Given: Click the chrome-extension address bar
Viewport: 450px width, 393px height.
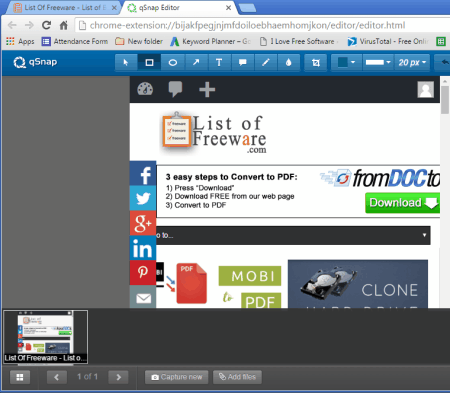Looking at the screenshot, I should (263, 25).
